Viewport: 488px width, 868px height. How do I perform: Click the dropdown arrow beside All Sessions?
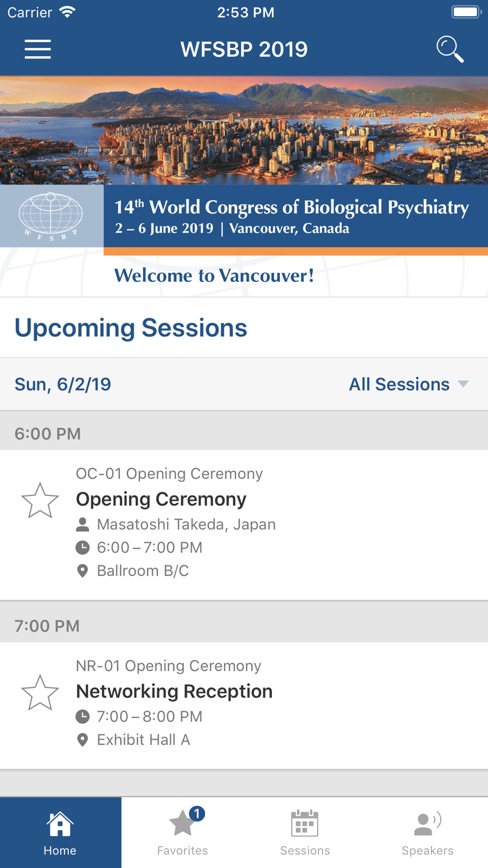point(463,384)
